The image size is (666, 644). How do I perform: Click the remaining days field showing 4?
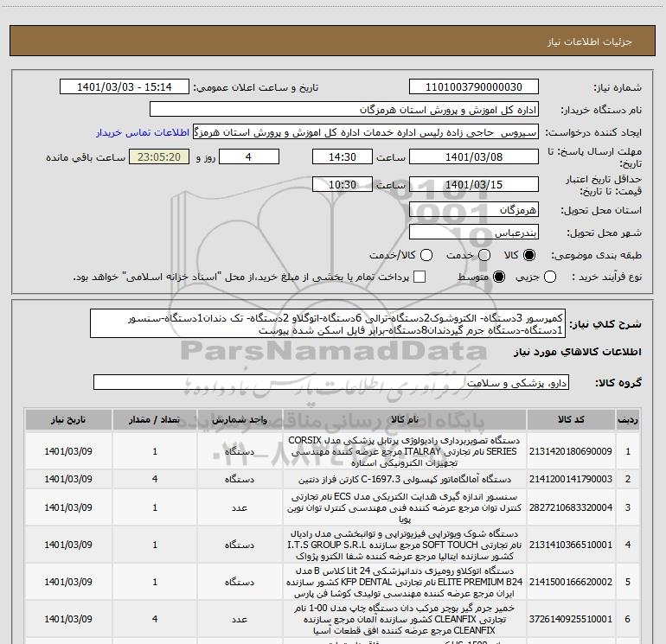coord(249,157)
